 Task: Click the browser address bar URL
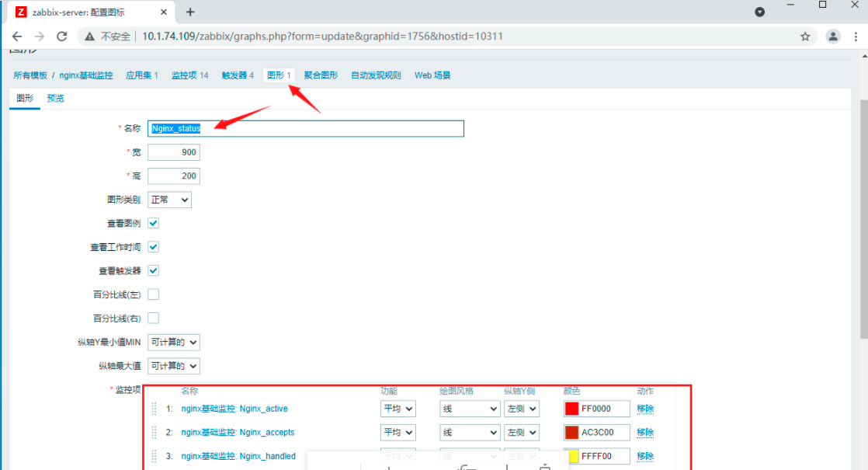pyautogui.click(x=322, y=37)
